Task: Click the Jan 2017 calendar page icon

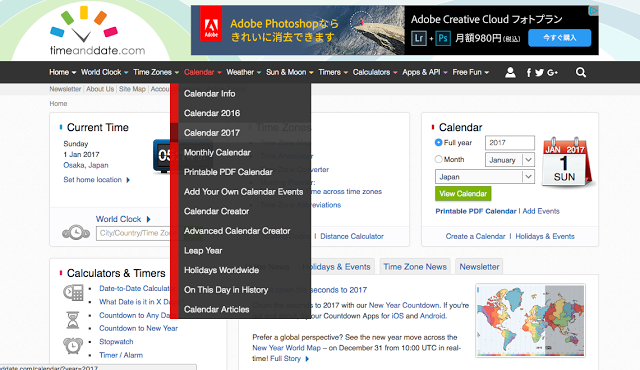Action: tap(567, 162)
